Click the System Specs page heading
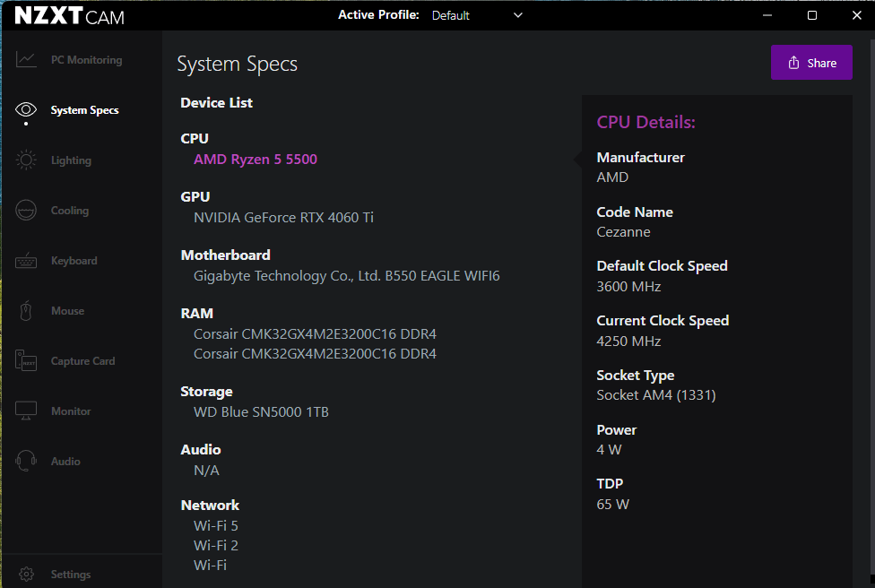875x588 pixels. point(238,65)
